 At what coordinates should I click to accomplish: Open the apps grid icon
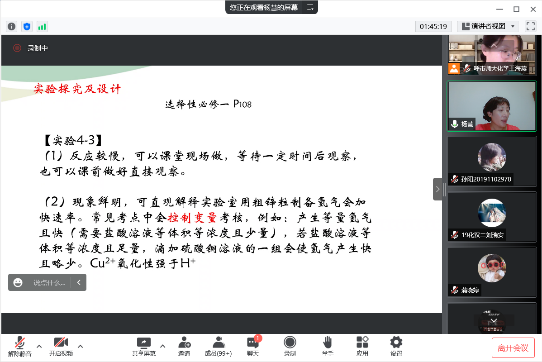(362, 346)
